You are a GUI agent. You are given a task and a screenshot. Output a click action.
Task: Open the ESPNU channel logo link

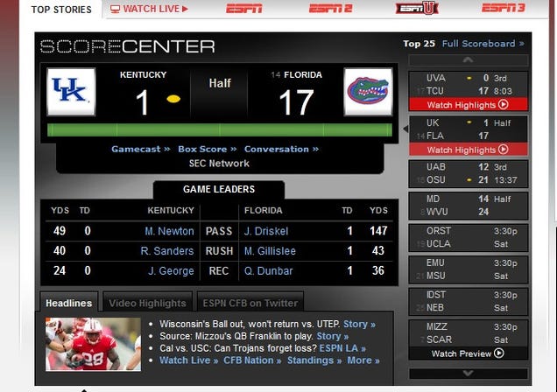click(417, 8)
